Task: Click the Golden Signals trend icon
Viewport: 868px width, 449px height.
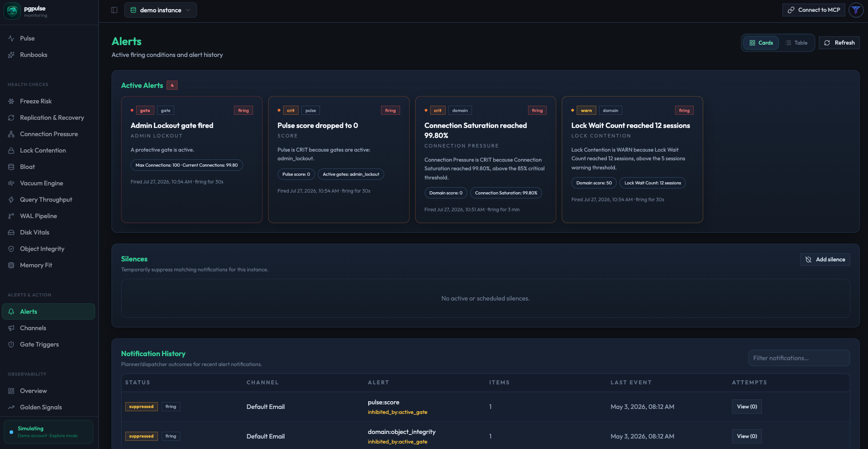Action: pyautogui.click(x=11, y=407)
